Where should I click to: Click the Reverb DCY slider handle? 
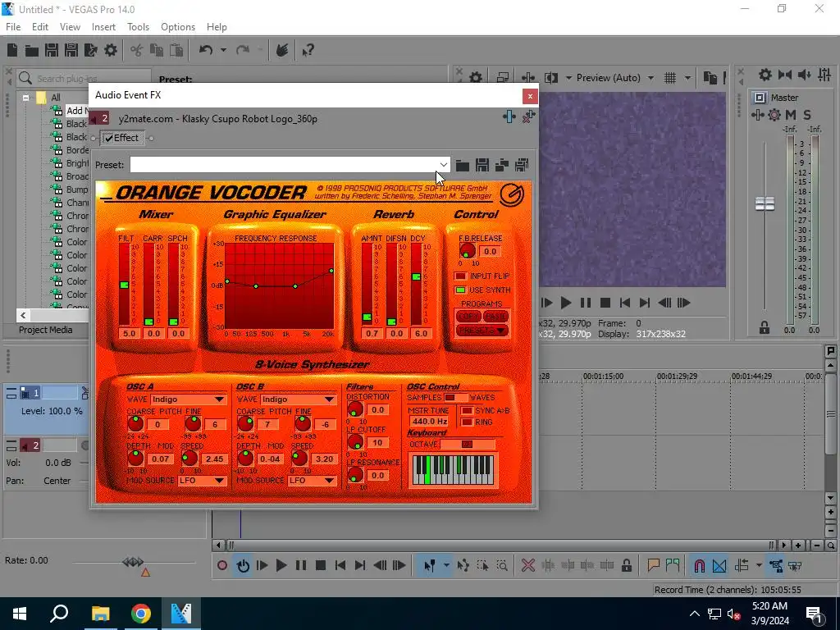click(x=416, y=277)
